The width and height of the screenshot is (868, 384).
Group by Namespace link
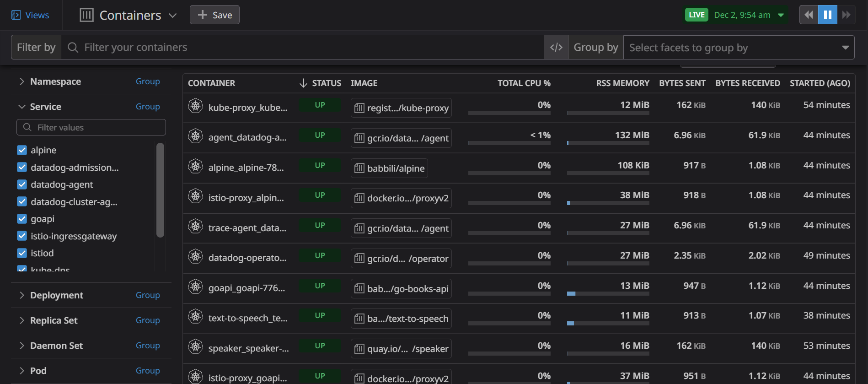(x=148, y=81)
